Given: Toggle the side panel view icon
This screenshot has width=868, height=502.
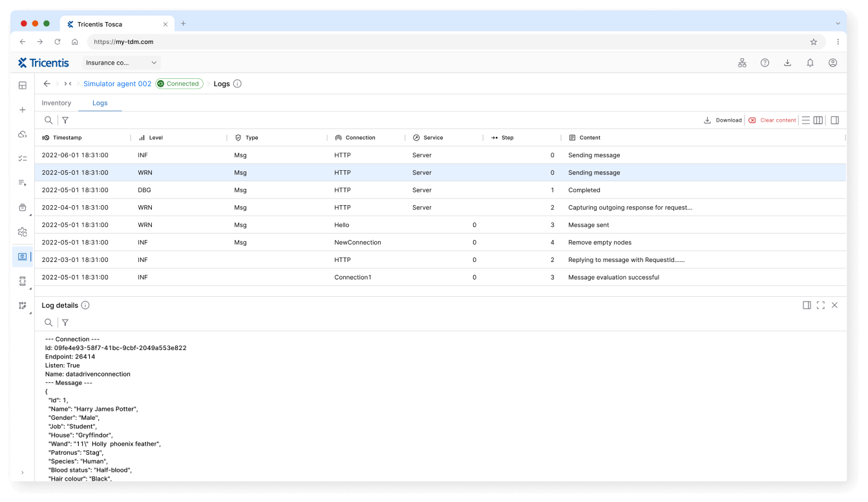Looking at the screenshot, I should 834,120.
